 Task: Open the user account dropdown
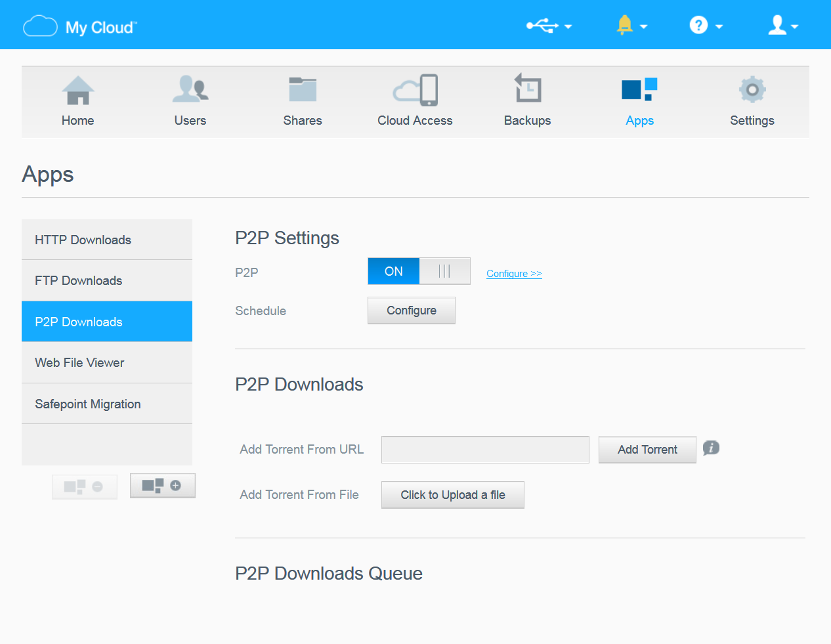tap(782, 25)
